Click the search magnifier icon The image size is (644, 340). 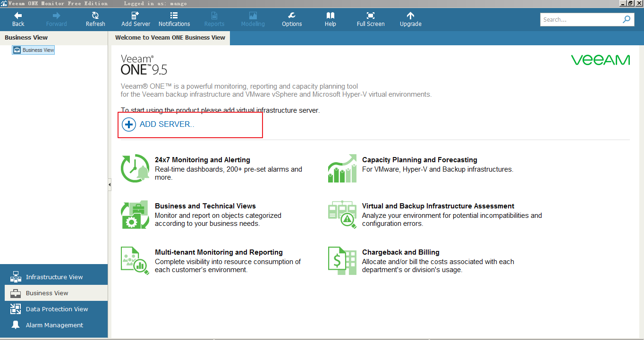point(627,19)
